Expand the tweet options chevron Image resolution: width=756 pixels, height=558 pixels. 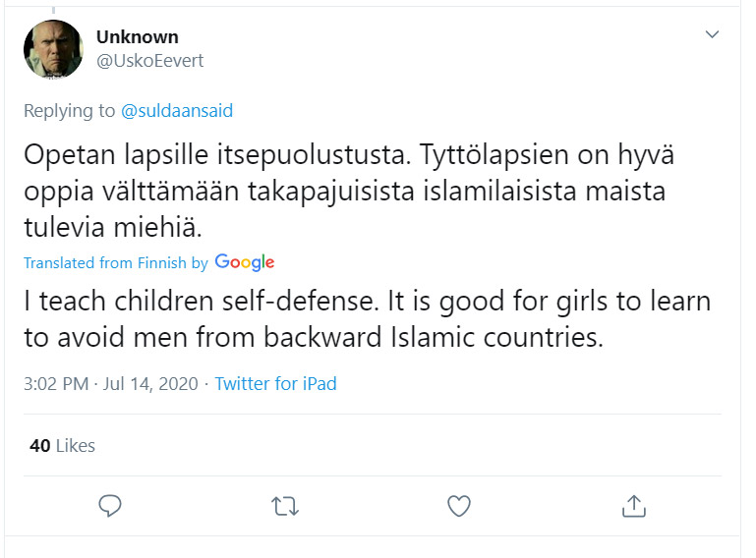[x=713, y=35]
